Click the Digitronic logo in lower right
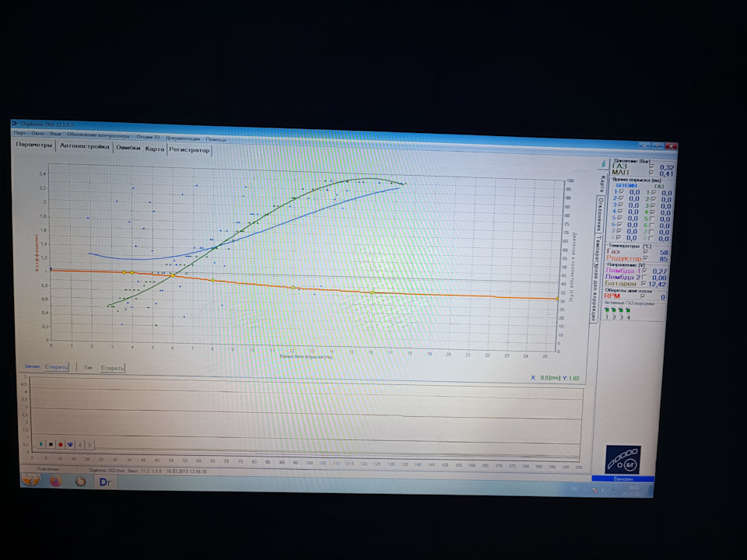 click(x=622, y=460)
